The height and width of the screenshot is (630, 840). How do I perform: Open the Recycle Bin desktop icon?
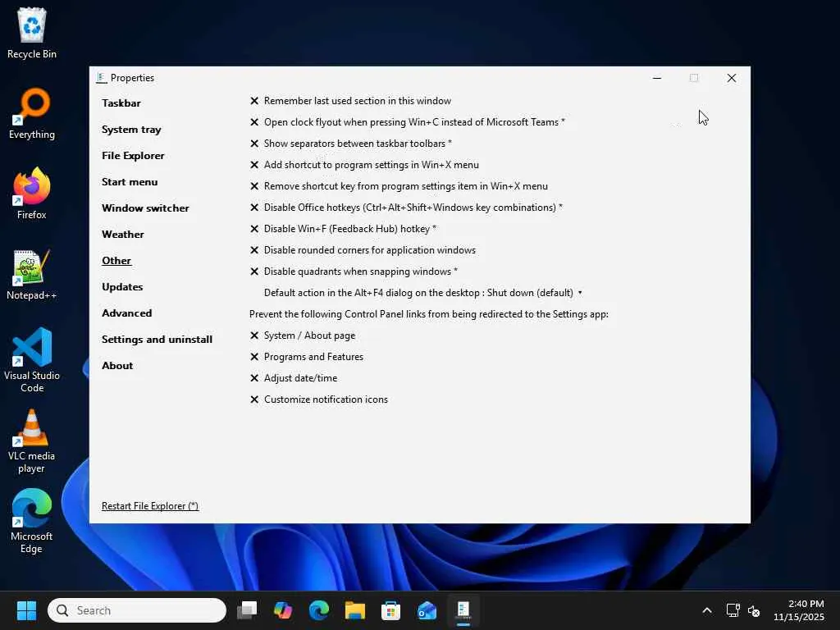tap(32, 33)
